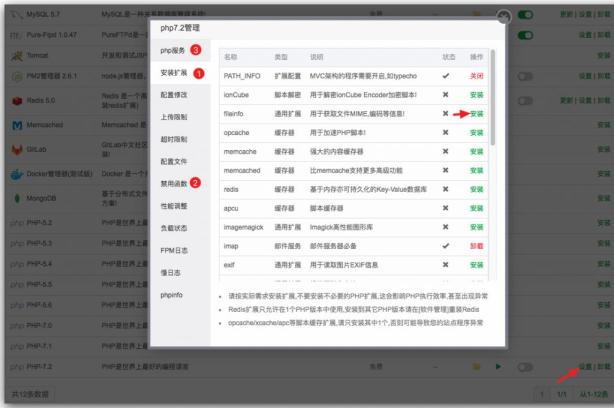Click the PHP-7.2 php icon
Image resolution: width=614 pixels, height=408 pixels.
tap(17, 367)
